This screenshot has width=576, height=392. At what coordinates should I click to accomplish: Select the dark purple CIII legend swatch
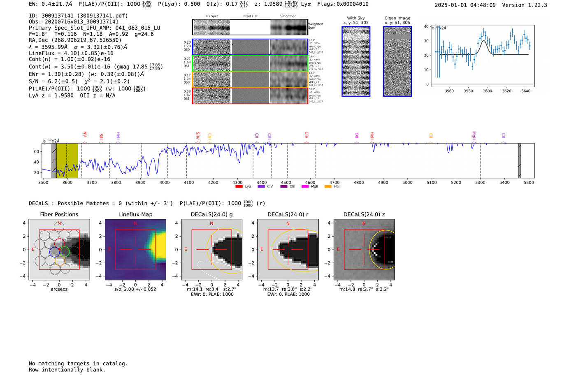(x=284, y=186)
